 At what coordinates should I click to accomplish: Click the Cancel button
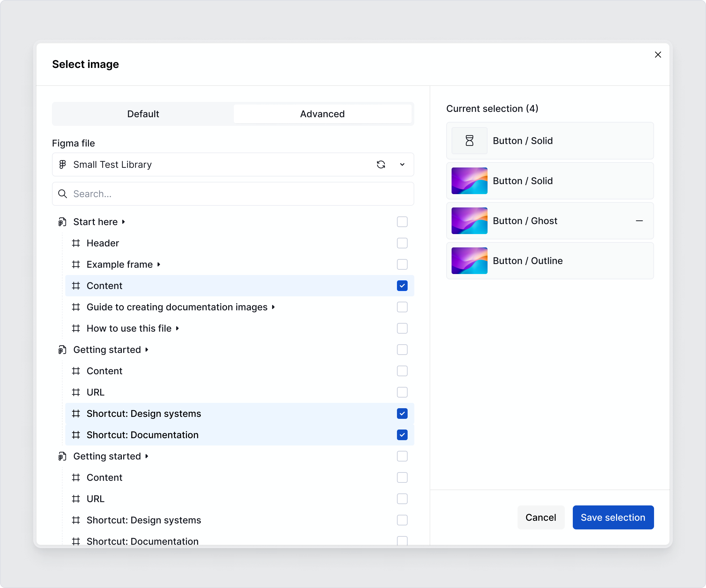tap(540, 517)
